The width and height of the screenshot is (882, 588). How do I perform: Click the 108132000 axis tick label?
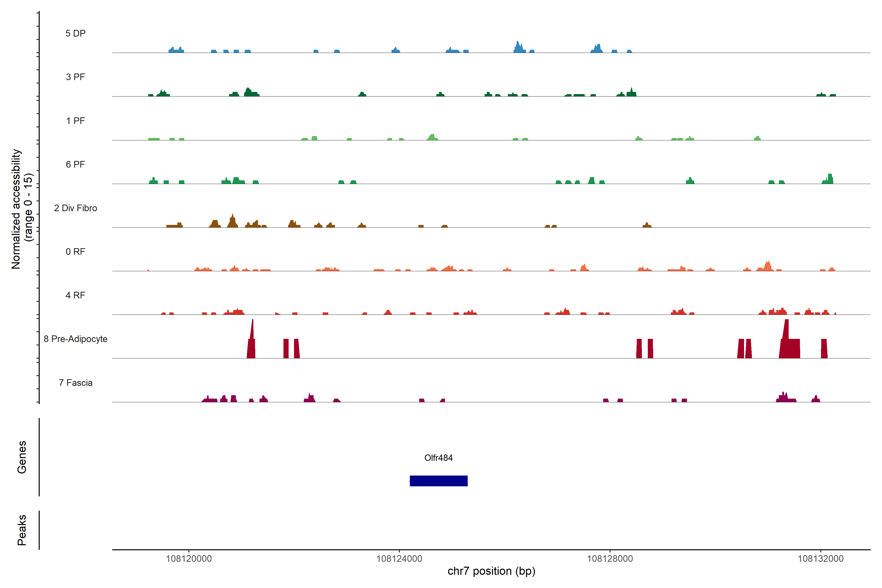[x=821, y=559]
